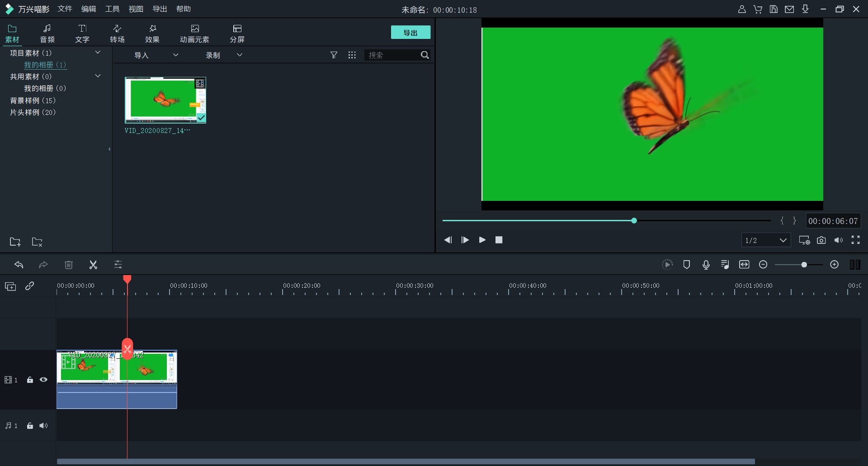Mute audio track 1 speaker icon
Viewport: 868px width, 466px height.
[x=44, y=426]
